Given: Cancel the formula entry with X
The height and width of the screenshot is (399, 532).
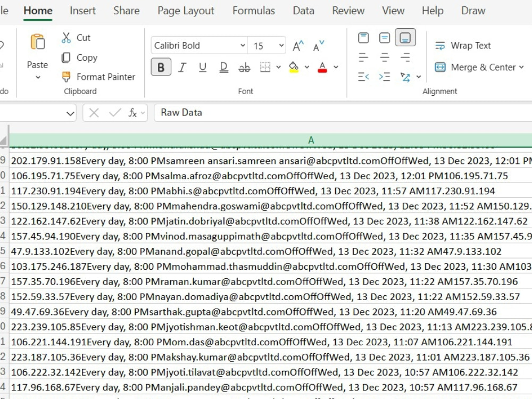Looking at the screenshot, I should [x=94, y=113].
